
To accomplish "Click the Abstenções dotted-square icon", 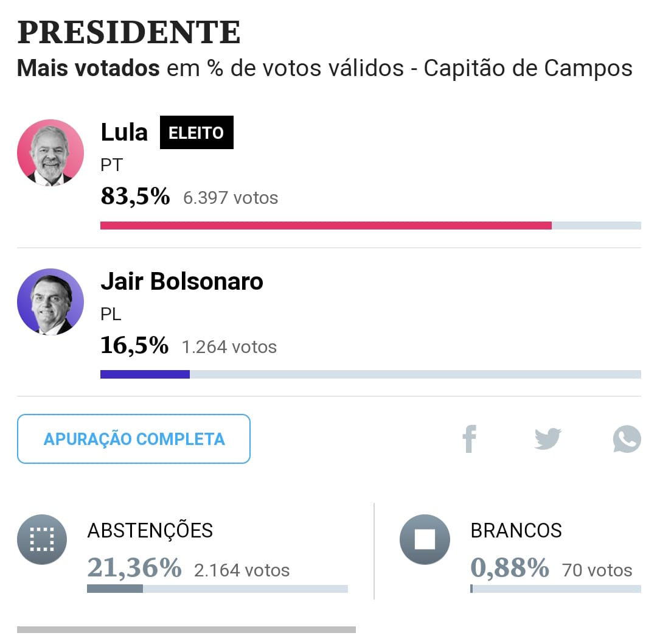I will pyautogui.click(x=42, y=539).
